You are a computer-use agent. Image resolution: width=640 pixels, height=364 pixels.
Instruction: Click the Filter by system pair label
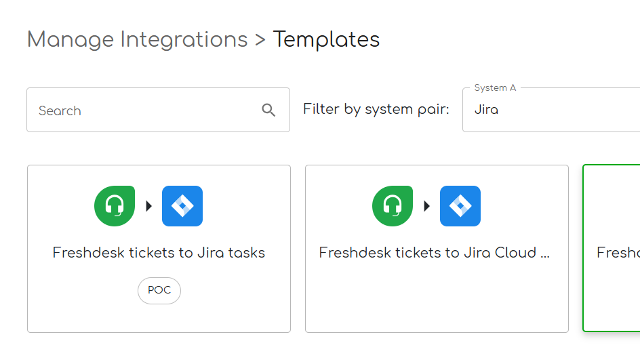(376, 109)
